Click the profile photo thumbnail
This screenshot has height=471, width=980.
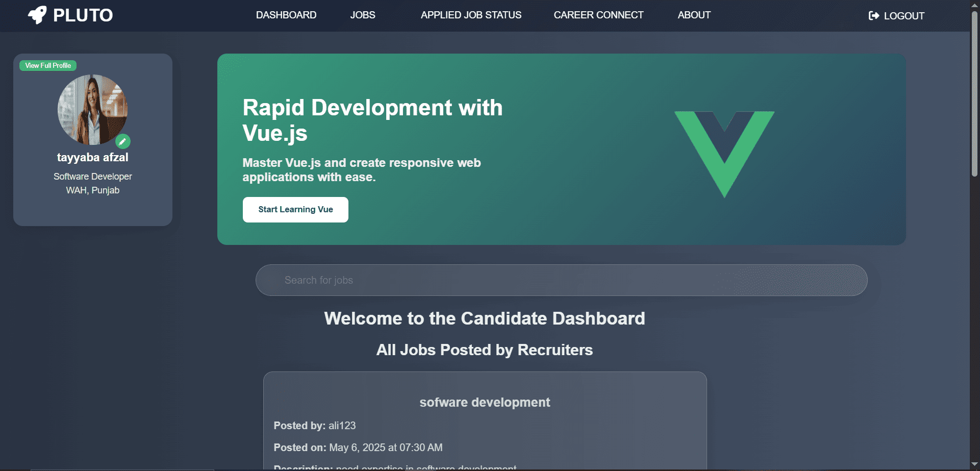tap(92, 110)
